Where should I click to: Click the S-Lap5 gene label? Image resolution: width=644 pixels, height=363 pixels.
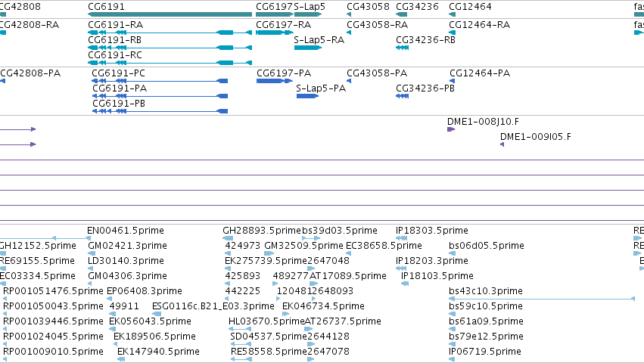click(310, 7)
